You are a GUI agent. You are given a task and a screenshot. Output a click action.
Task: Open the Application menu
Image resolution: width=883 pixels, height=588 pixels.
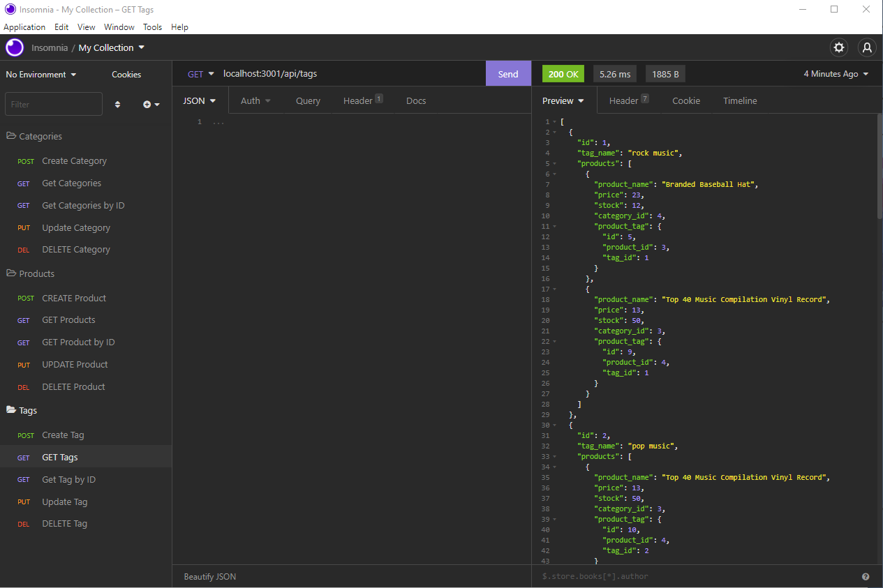tap(24, 27)
